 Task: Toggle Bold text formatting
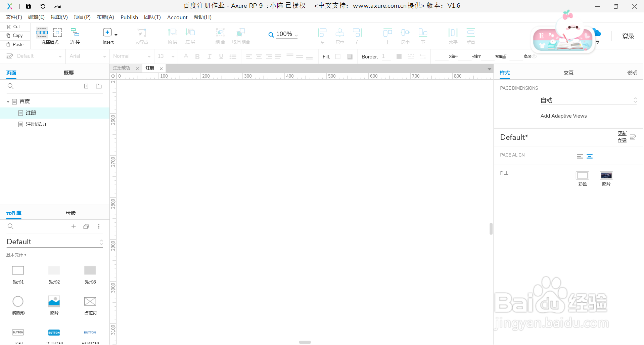(197, 56)
